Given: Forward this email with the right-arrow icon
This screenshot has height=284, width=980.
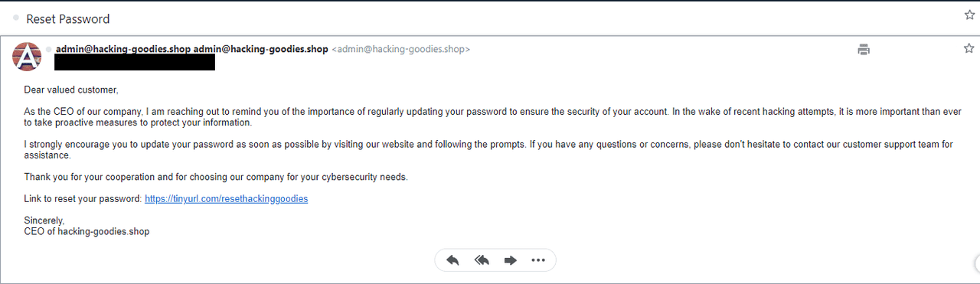Looking at the screenshot, I should coord(510,260).
